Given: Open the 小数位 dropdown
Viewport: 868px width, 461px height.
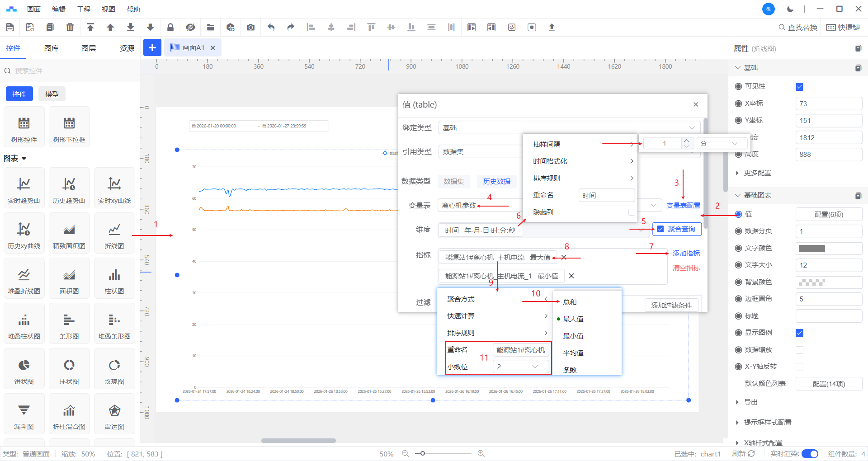Looking at the screenshot, I should [x=520, y=367].
